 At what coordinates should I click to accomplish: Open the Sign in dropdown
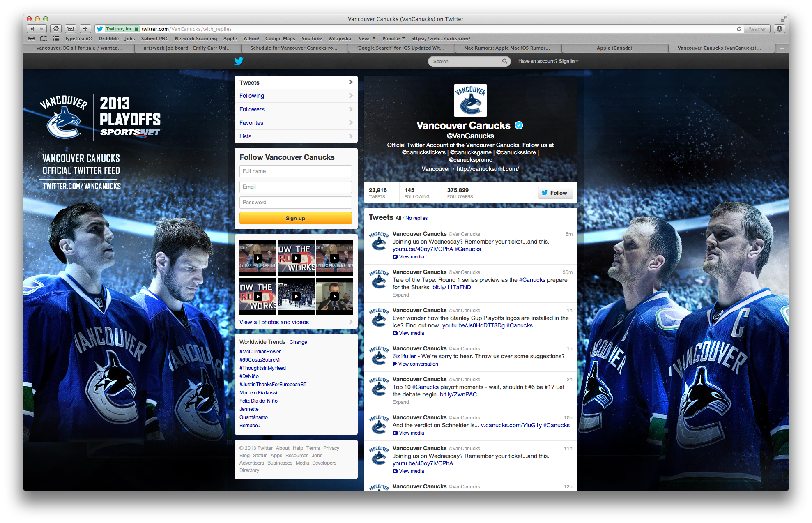(568, 61)
